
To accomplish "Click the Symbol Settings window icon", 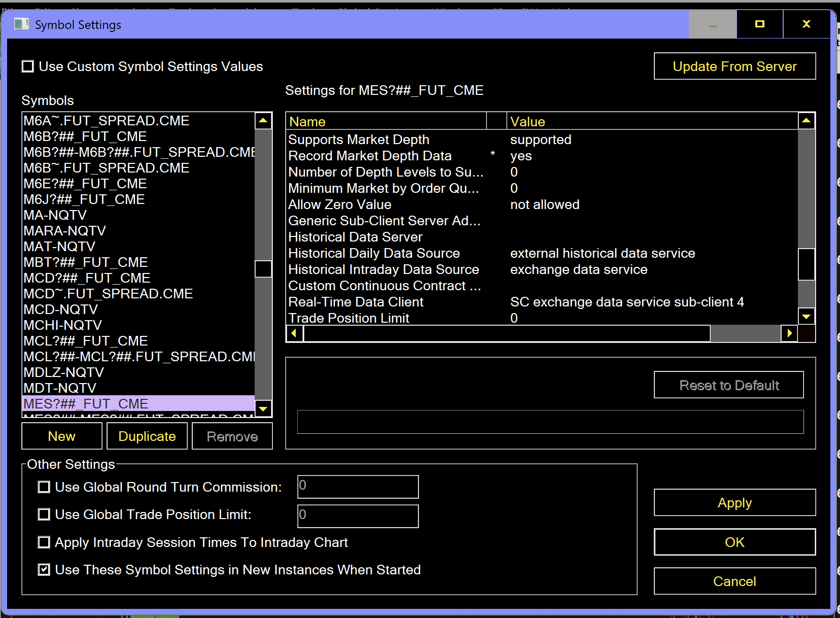I will (x=21, y=24).
